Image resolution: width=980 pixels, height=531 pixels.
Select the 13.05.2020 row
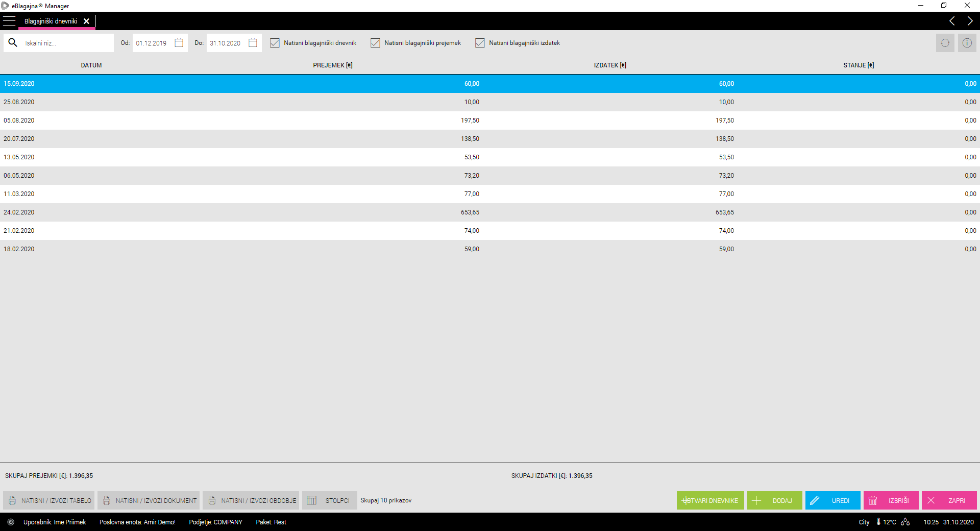(490, 157)
